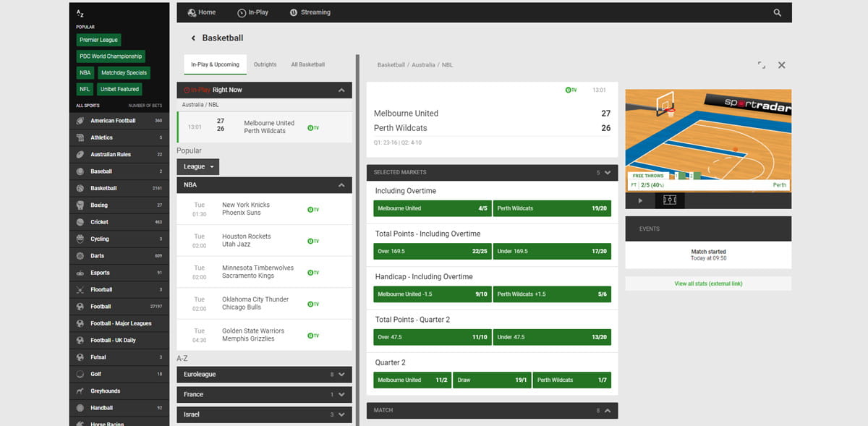Click the expand-to-fullscreen icon in match panel
Screen dimensions: 868x426
tap(761, 65)
